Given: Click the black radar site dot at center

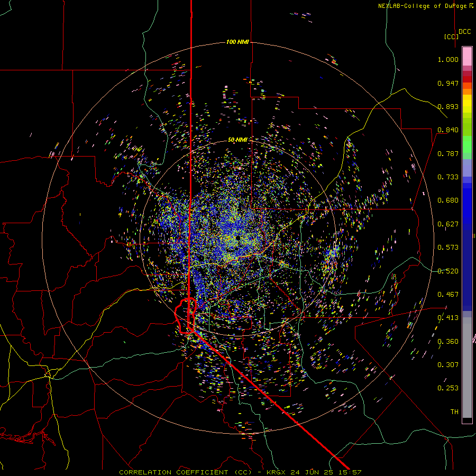Looking at the screenshot, I should (x=237, y=238).
